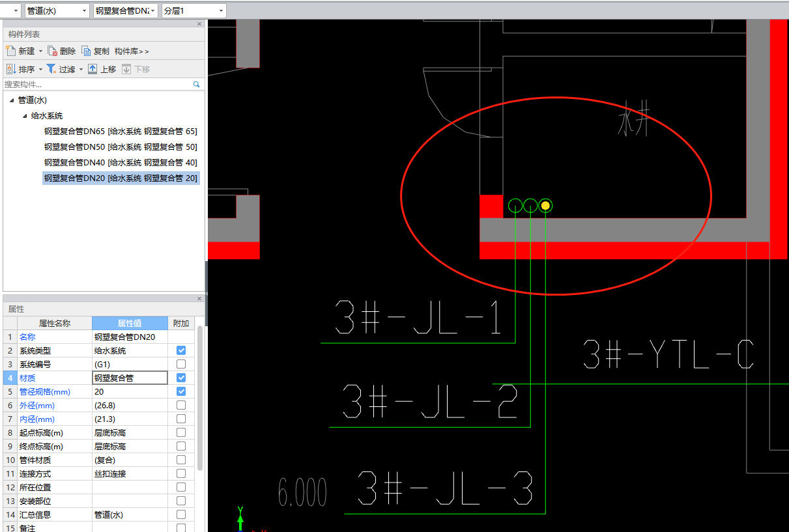Check 附加 checkbox for 外径(mm)

[181, 405]
